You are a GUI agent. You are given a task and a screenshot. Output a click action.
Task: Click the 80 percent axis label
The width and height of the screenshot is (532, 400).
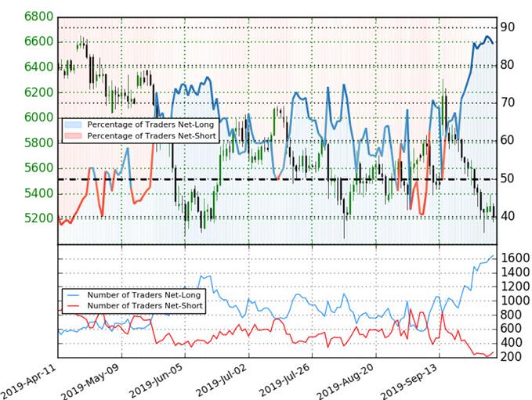coord(507,65)
